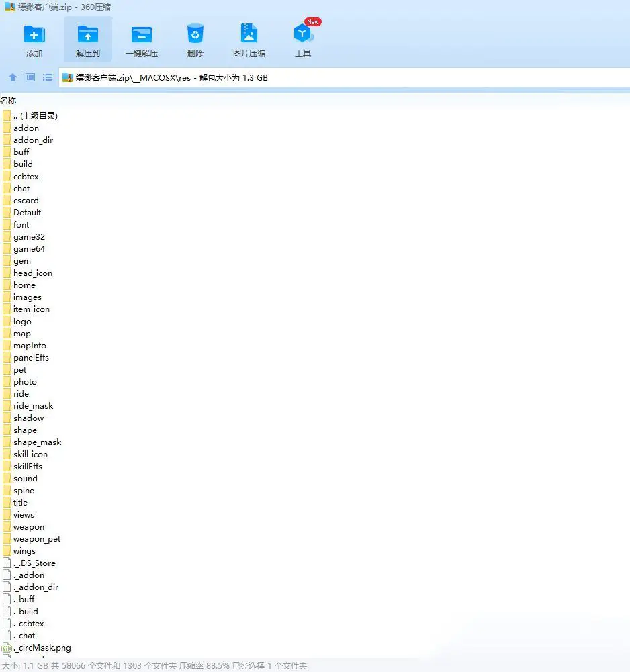
Task: Select the cscard folder name
Action: tap(26, 201)
